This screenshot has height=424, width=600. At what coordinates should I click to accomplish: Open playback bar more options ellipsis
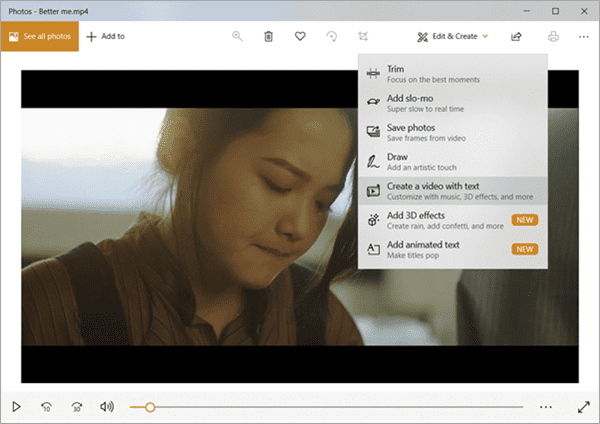(546, 407)
